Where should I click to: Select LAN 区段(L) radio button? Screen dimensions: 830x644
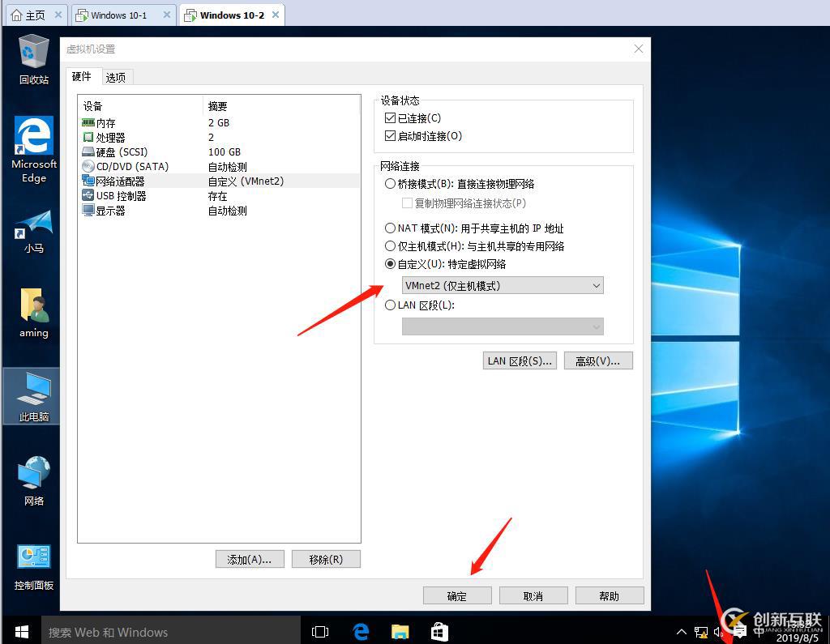tap(390, 305)
